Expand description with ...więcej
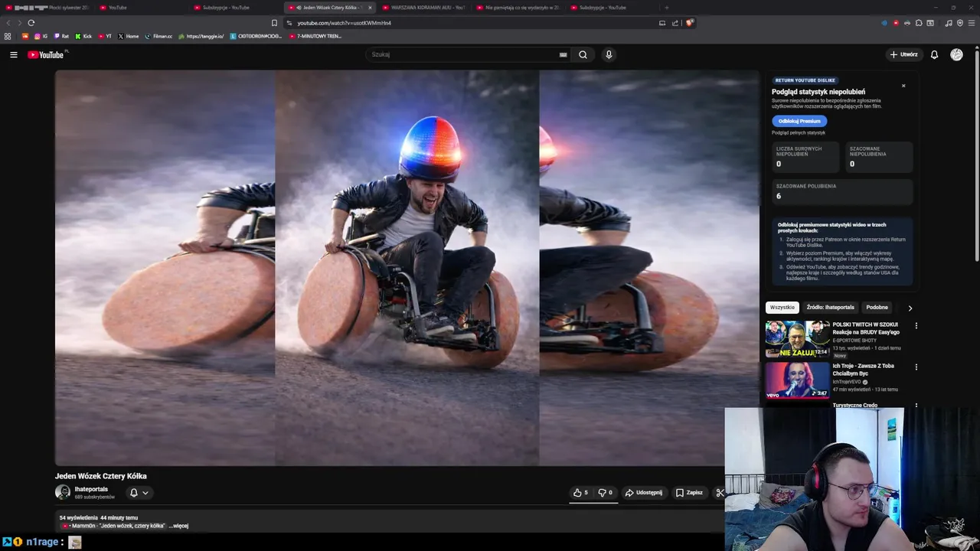The image size is (980, 551). pos(178,526)
